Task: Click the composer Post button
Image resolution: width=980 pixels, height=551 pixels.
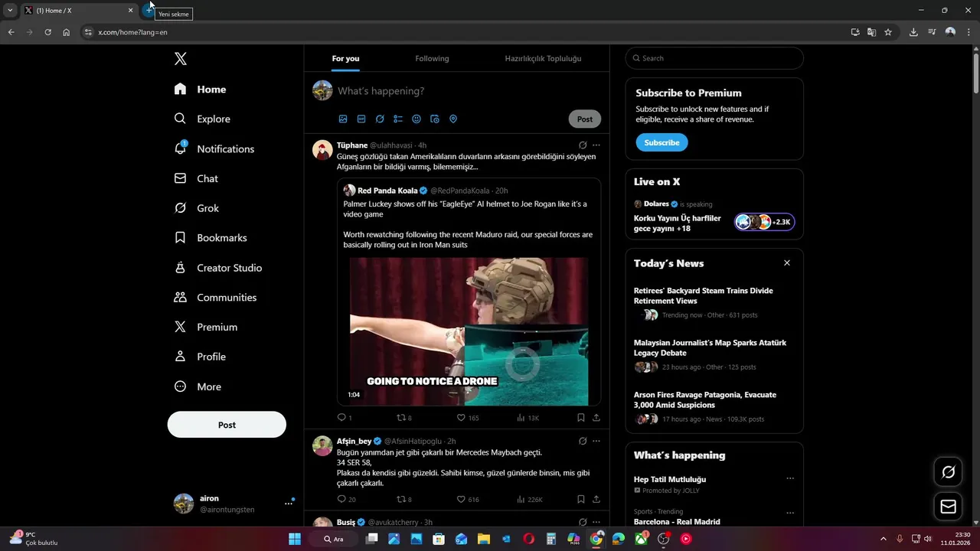Action: (x=585, y=119)
